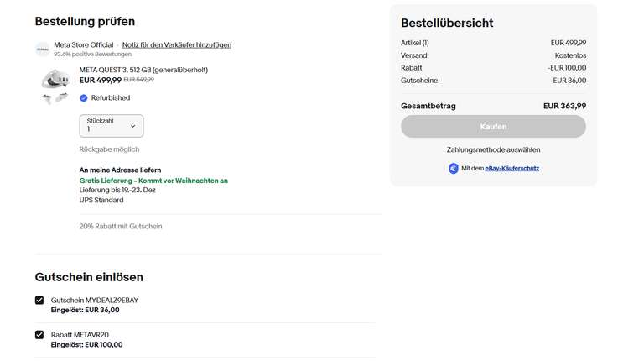Viewport: 644px width, 361px height.
Task: Click the Quest controllers product image
Action: [56, 99]
